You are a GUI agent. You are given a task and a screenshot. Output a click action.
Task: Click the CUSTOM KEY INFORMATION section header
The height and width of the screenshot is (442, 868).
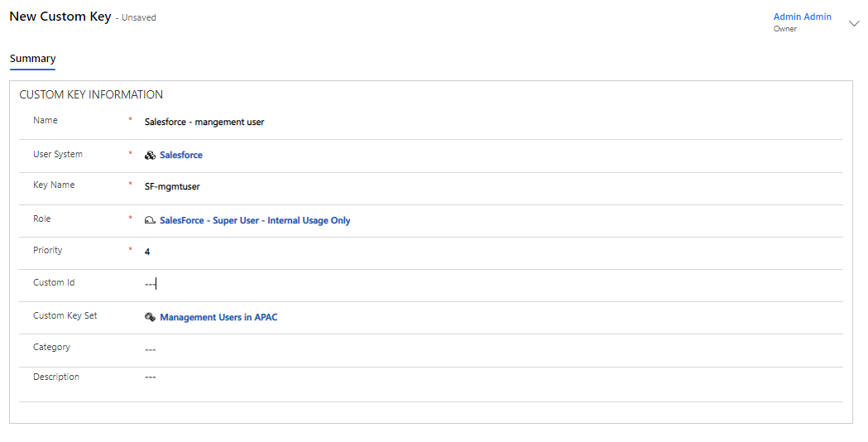(x=91, y=95)
